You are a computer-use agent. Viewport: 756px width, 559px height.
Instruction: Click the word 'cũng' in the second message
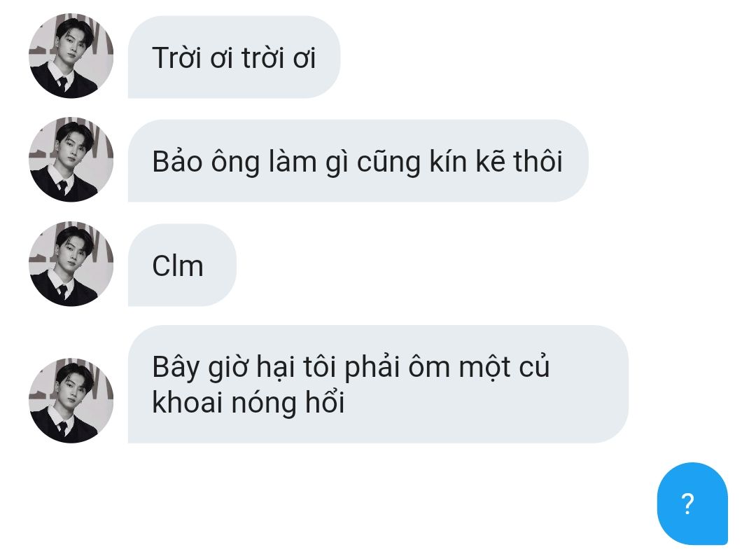click(388, 162)
